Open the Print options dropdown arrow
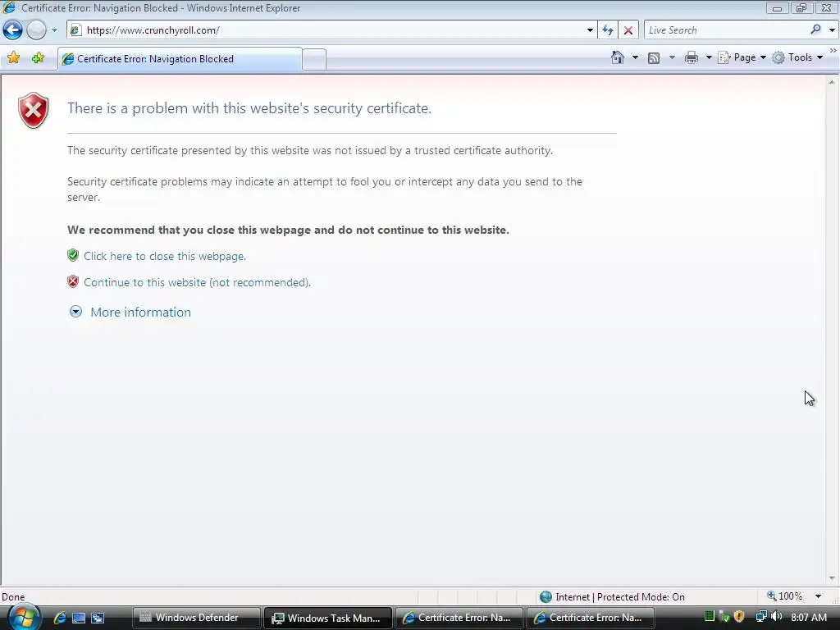 tap(708, 57)
